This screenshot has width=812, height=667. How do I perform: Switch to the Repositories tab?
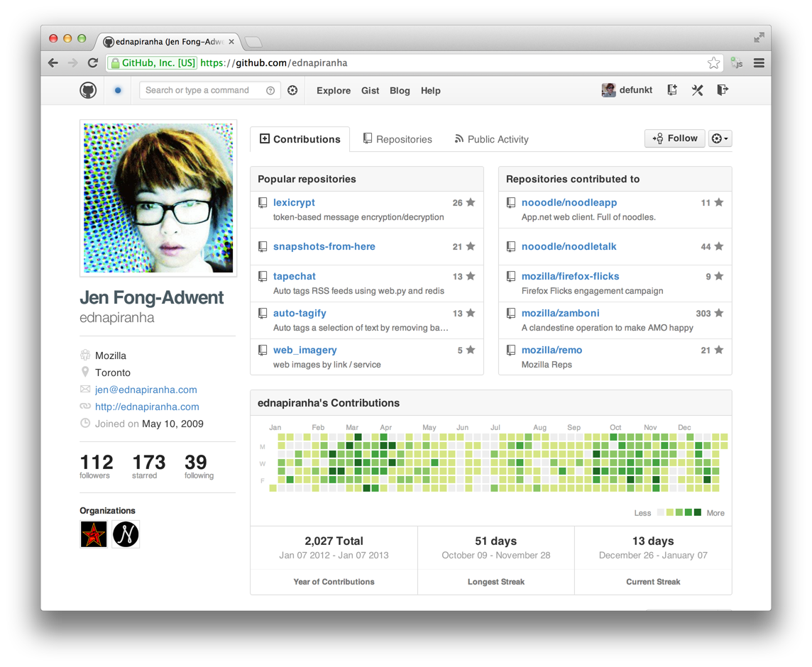click(x=397, y=139)
